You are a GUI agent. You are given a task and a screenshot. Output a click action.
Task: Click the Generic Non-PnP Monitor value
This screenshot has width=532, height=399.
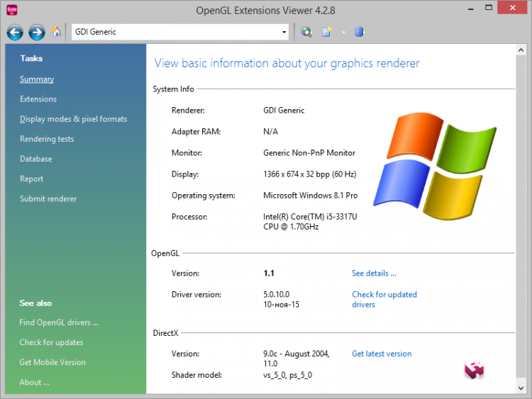(309, 153)
